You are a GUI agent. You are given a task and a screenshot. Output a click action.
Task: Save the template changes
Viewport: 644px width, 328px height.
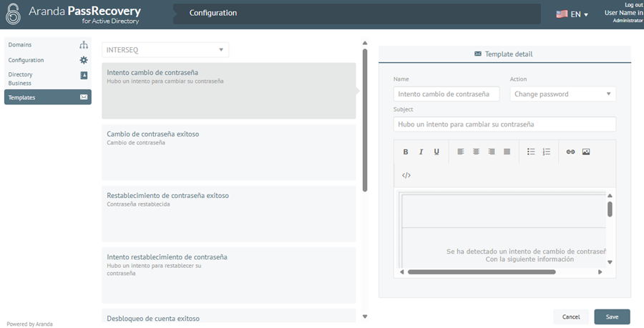(612, 317)
